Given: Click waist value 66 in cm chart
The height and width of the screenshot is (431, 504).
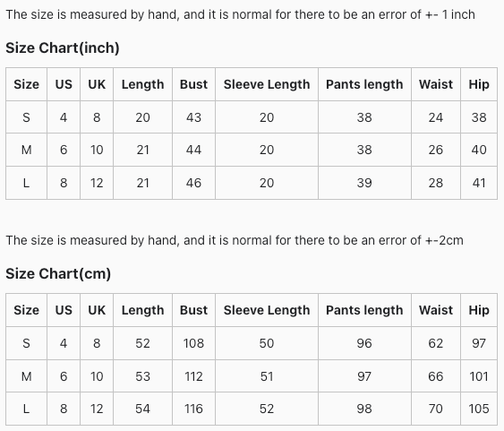Looking at the screenshot, I should click(x=436, y=376).
